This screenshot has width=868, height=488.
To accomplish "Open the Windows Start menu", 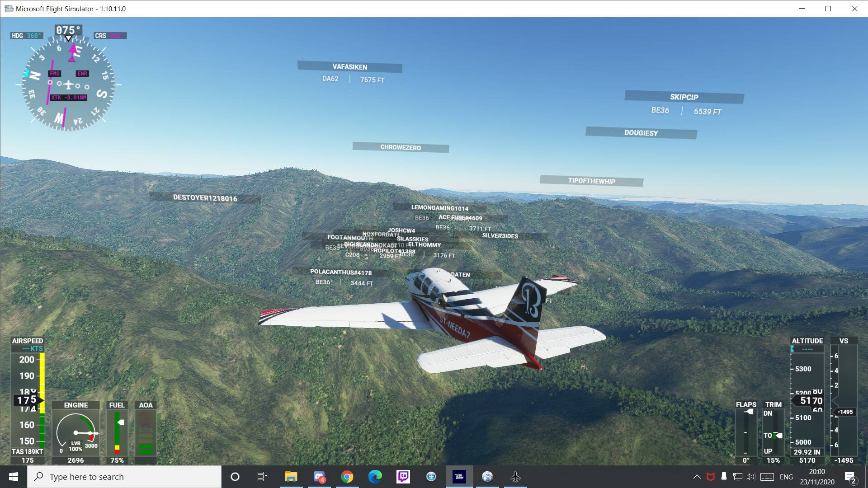I will coord(14,477).
